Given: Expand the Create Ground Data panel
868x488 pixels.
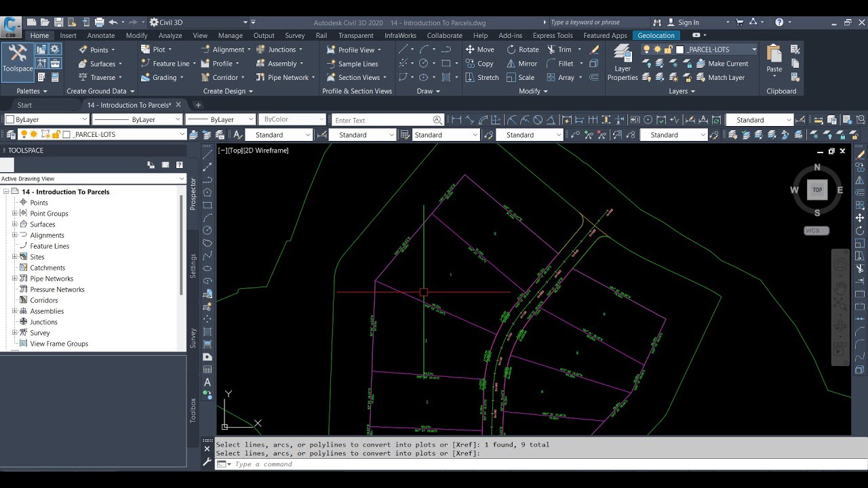Looking at the screenshot, I should point(100,91).
